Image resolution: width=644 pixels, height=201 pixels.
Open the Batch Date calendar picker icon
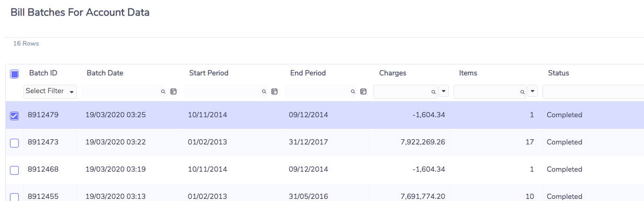pyautogui.click(x=174, y=92)
